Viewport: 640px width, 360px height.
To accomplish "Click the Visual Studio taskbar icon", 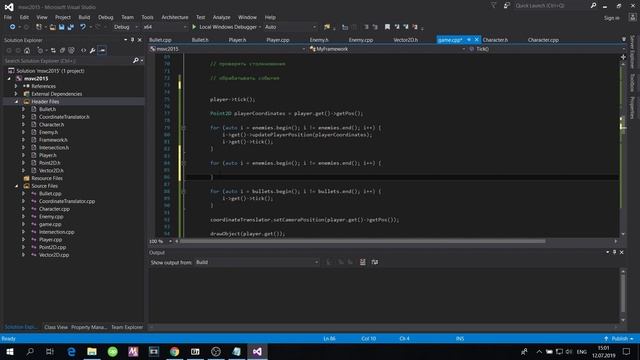I will tap(257, 351).
